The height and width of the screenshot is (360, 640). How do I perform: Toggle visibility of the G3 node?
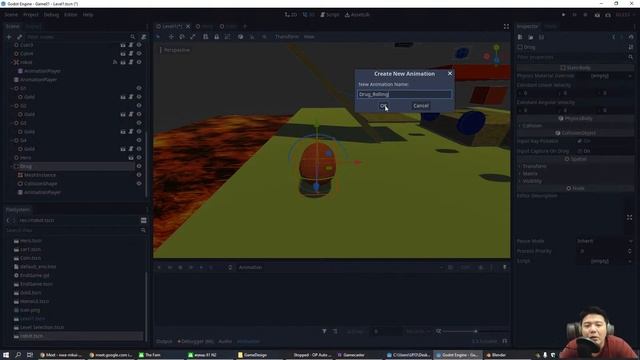139,123
